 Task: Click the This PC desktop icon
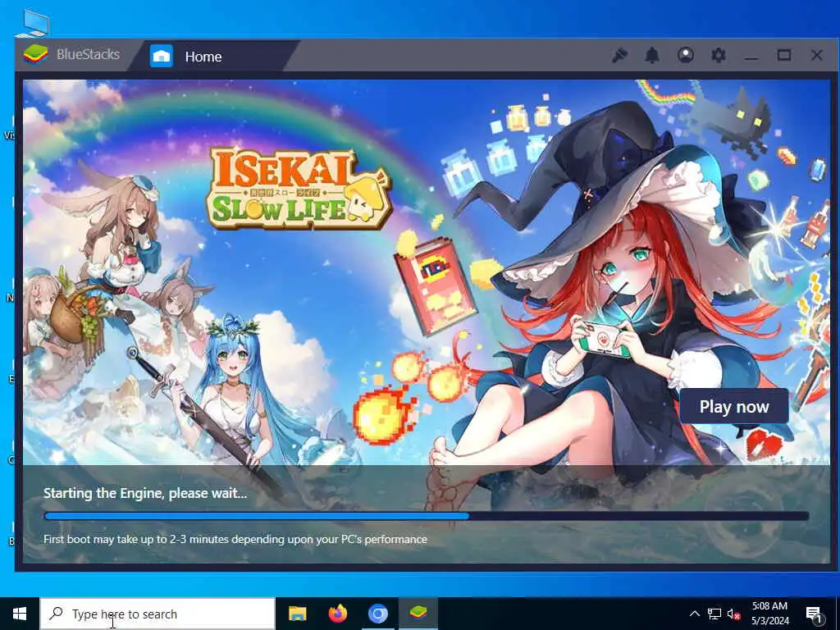click(x=33, y=22)
